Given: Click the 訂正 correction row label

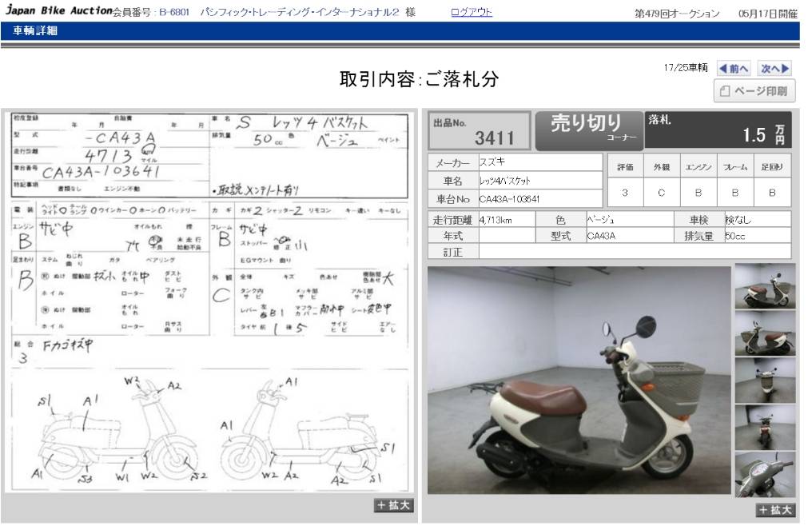Looking at the screenshot, I should (452, 252).
